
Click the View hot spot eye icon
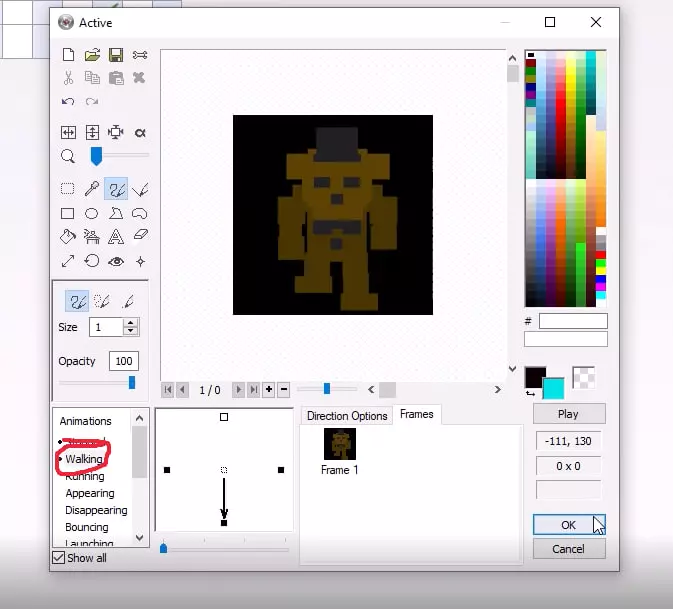pyautogui.click(x=116, y=261)
